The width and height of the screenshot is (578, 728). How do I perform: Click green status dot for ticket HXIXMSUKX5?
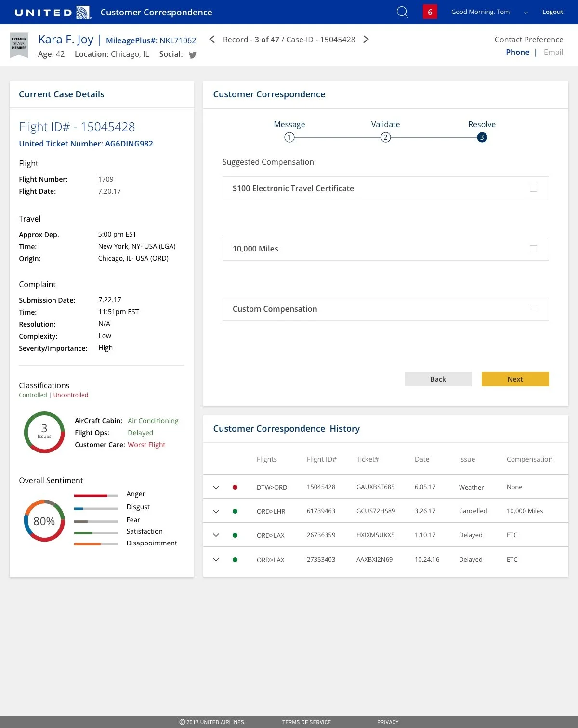point(235,535)
